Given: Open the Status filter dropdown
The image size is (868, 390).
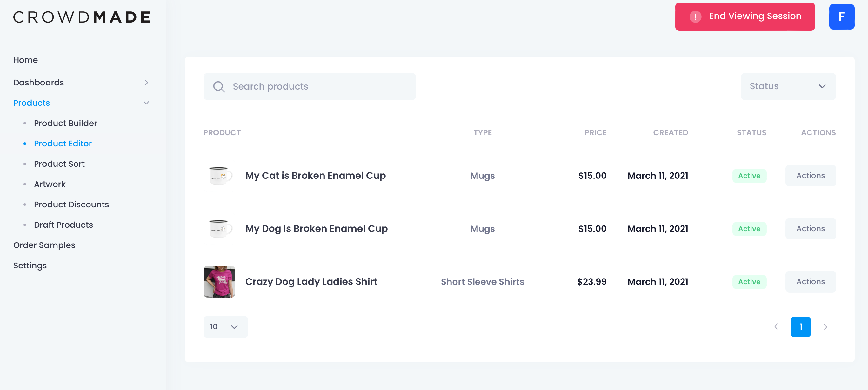Looking at the screenshot, I should (788, 86).
